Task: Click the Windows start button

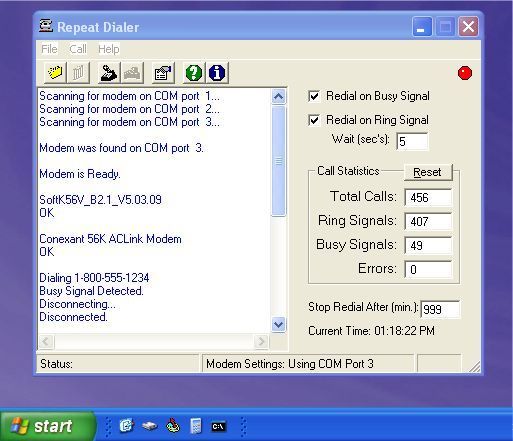Action: pyautogui.click(x=47, y=426)
